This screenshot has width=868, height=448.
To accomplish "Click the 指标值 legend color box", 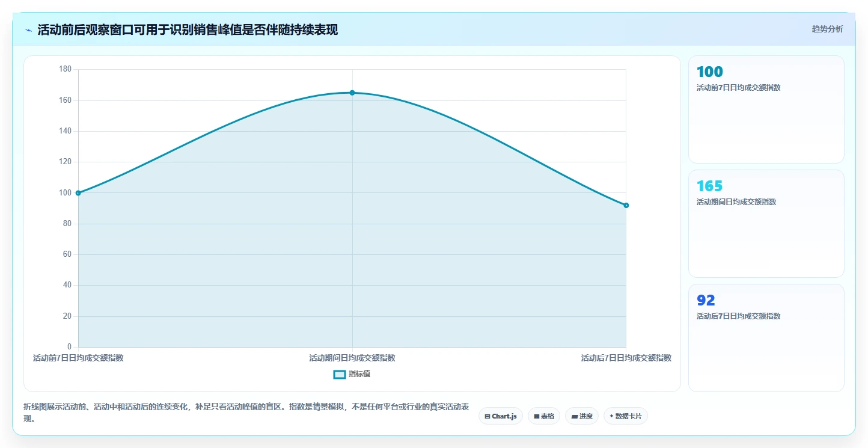I will click(x=340, y=374).
